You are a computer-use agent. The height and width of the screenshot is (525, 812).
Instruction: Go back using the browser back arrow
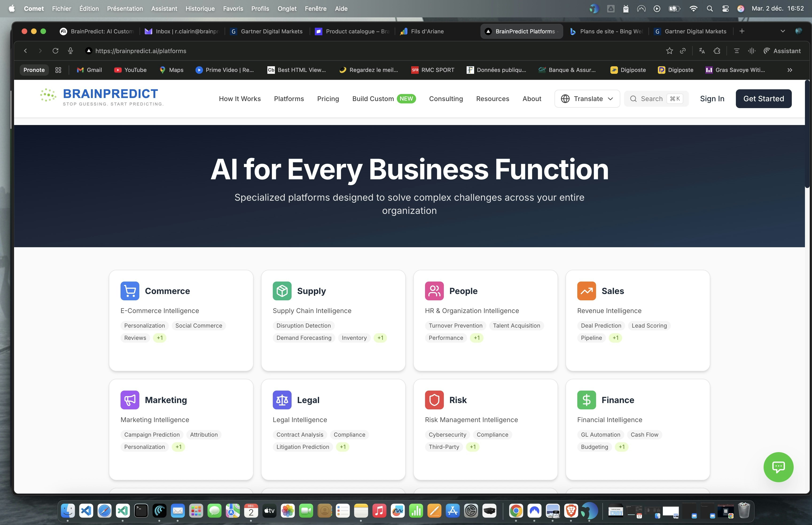(x=26, y=51)
